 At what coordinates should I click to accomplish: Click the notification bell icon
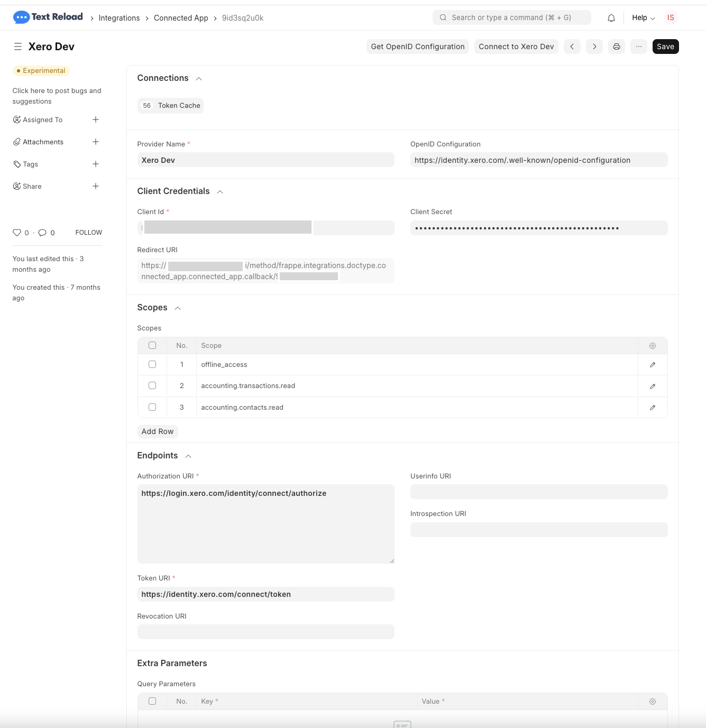(x=611, y=18)
